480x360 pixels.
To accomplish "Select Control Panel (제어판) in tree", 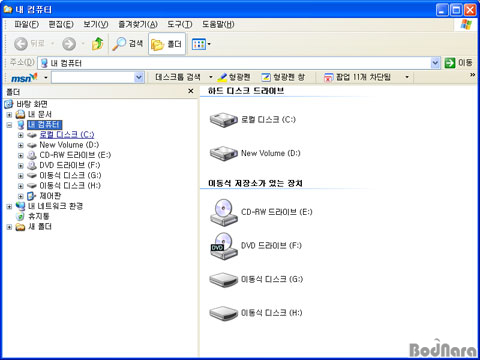I will 50,196.
